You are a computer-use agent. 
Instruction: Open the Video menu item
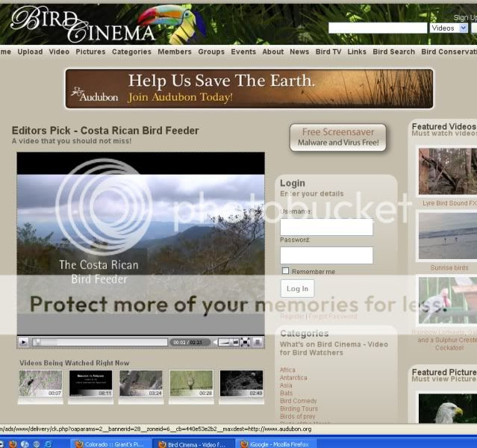point(59,52)
